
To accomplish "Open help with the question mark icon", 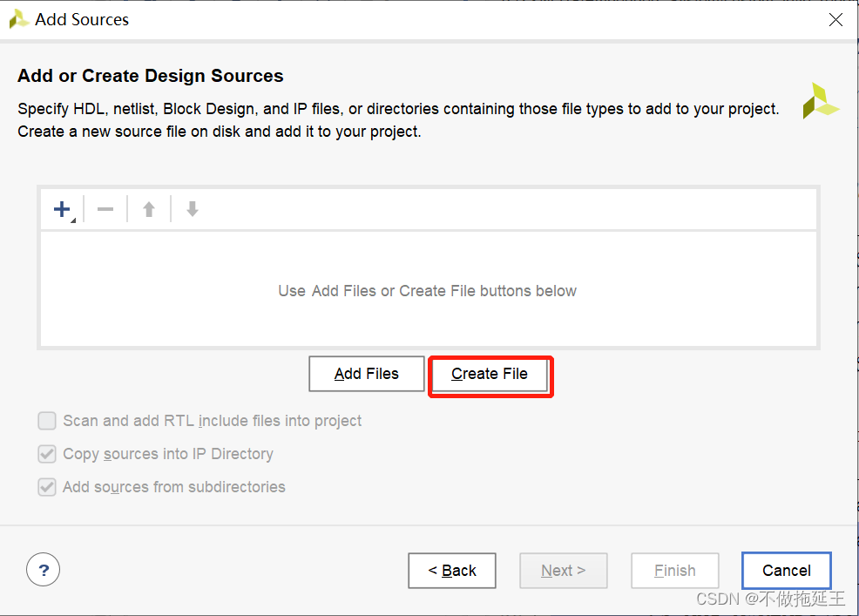I will (x=44, y=571).
